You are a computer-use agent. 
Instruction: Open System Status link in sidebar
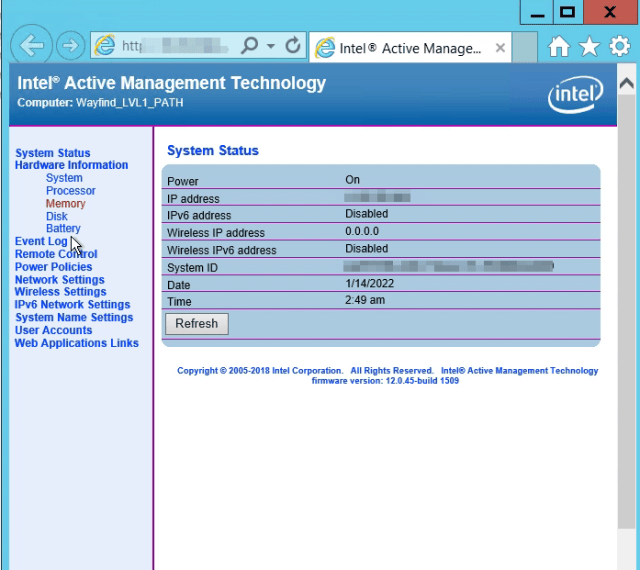coord(53,153)
